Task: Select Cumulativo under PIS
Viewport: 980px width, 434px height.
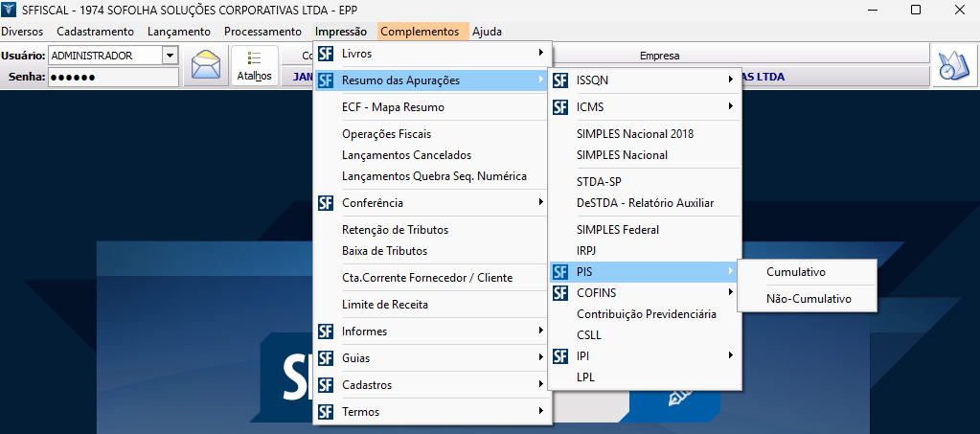Action: pyautogui.click(x=796, y=272)
